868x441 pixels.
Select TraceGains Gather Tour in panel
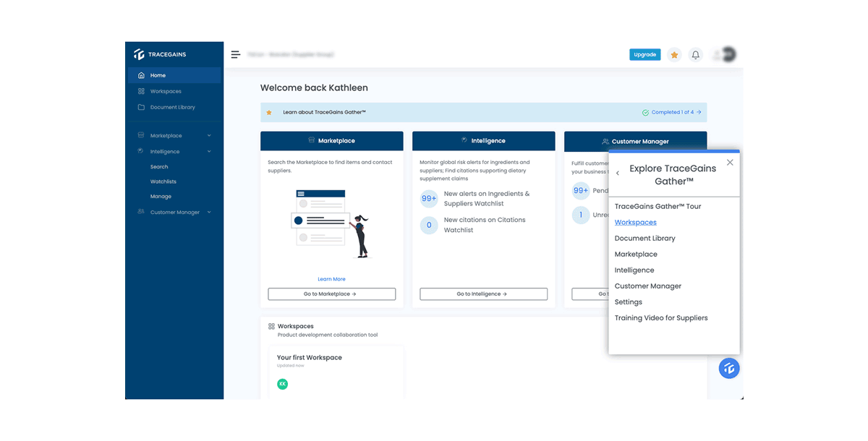658,206
